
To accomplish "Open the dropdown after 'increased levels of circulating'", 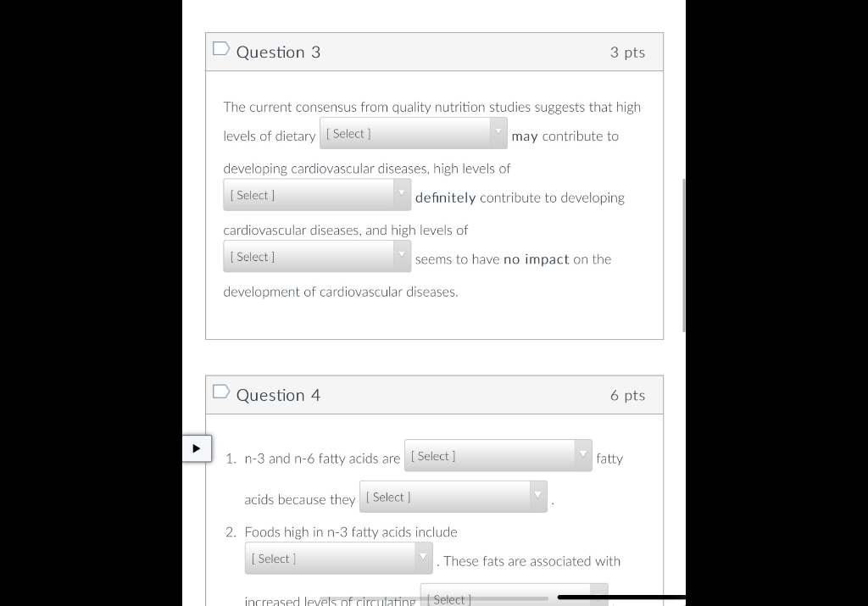I will coord(515,596).
